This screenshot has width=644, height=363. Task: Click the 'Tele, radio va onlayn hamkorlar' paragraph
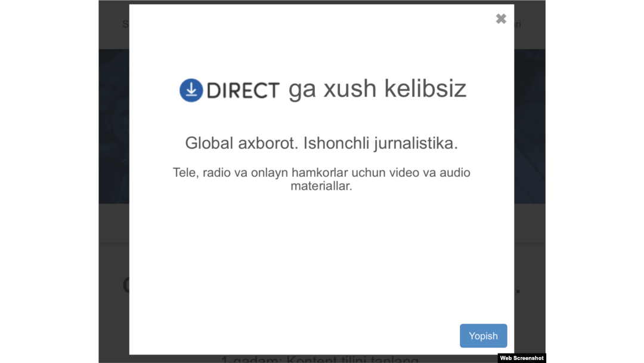(321, 179)
